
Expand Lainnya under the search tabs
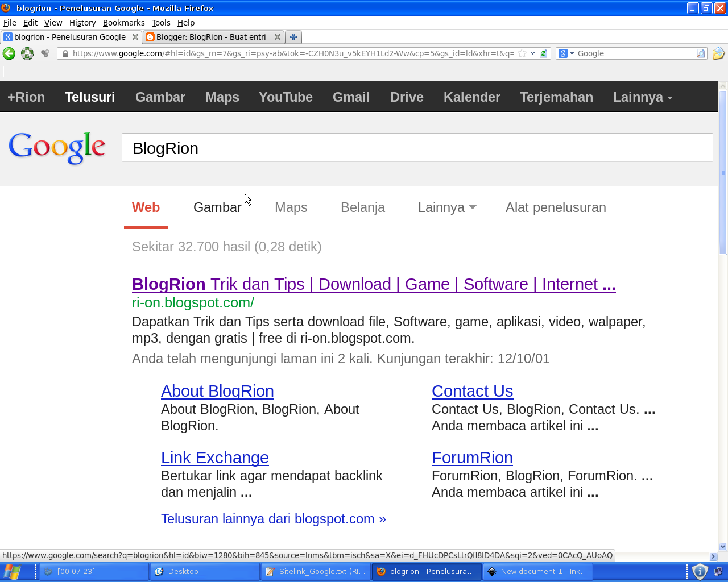(x=447, y=207)
